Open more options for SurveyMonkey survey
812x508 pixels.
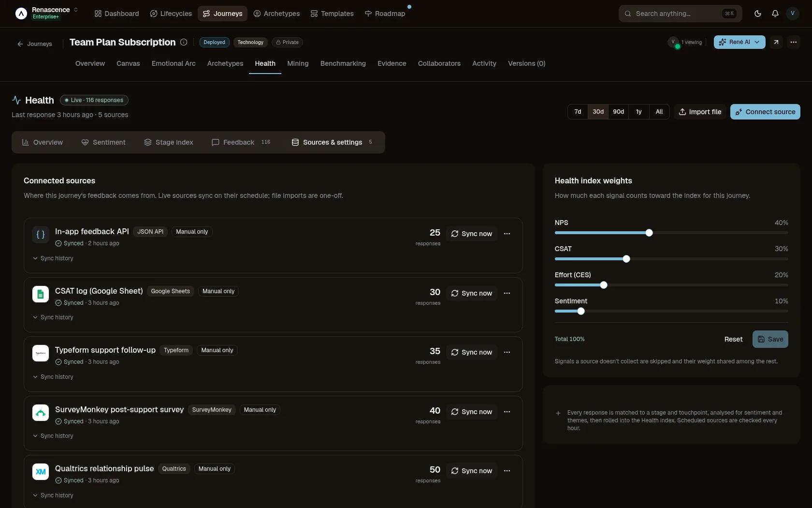tap(507, 412)
